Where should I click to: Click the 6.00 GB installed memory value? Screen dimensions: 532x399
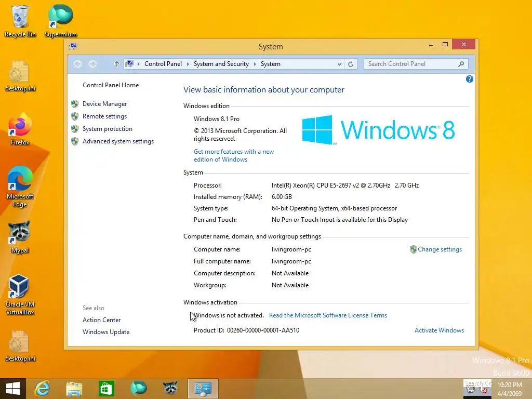point(282,197)
